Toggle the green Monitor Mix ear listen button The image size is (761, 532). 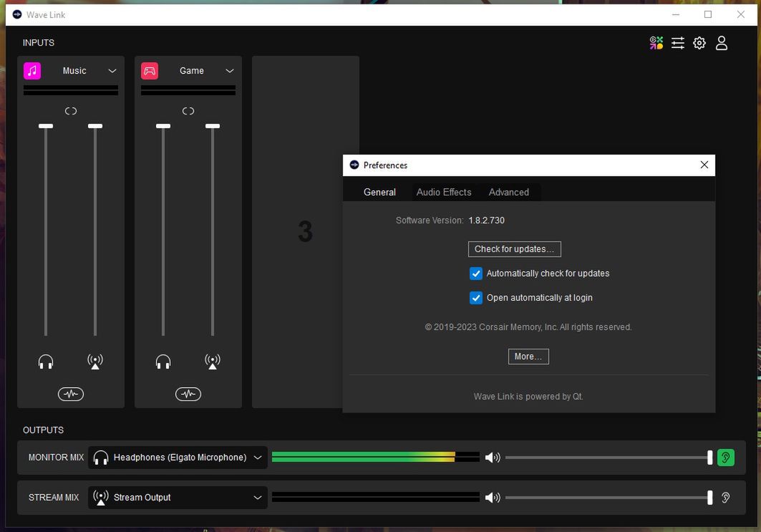pos(726,458)
